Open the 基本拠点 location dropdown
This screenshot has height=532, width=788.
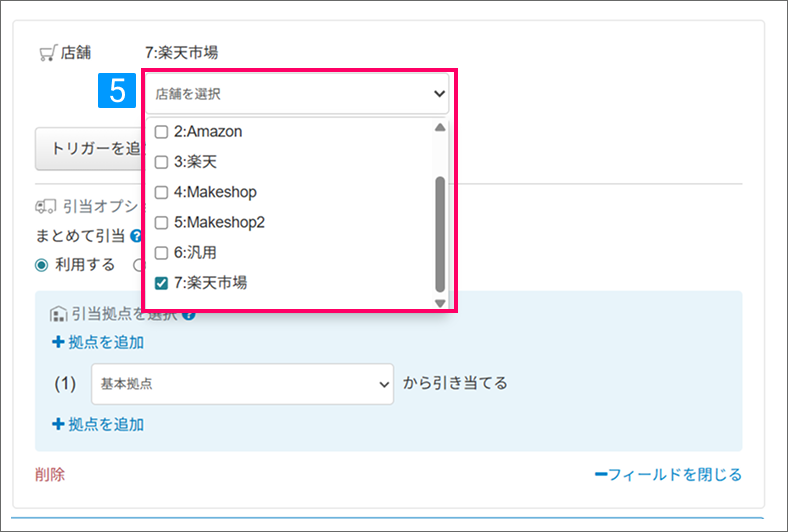(x=242, y=384)
